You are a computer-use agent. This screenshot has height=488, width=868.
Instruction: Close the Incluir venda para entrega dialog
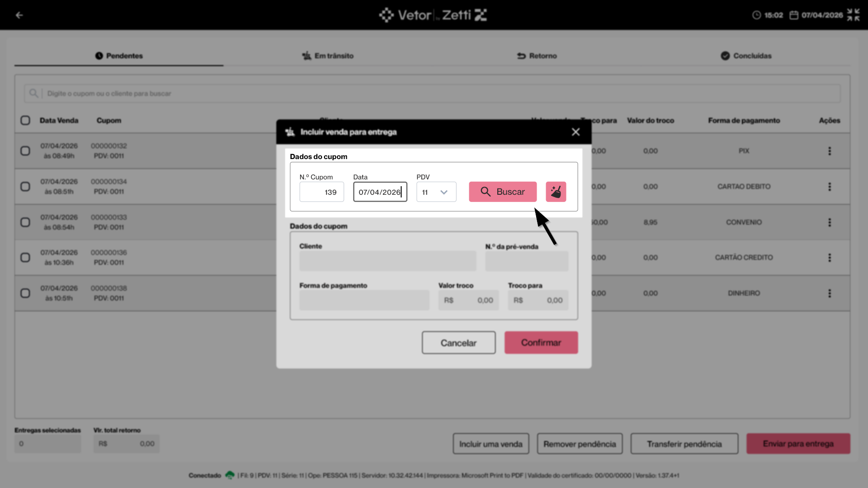coord(576,132)
